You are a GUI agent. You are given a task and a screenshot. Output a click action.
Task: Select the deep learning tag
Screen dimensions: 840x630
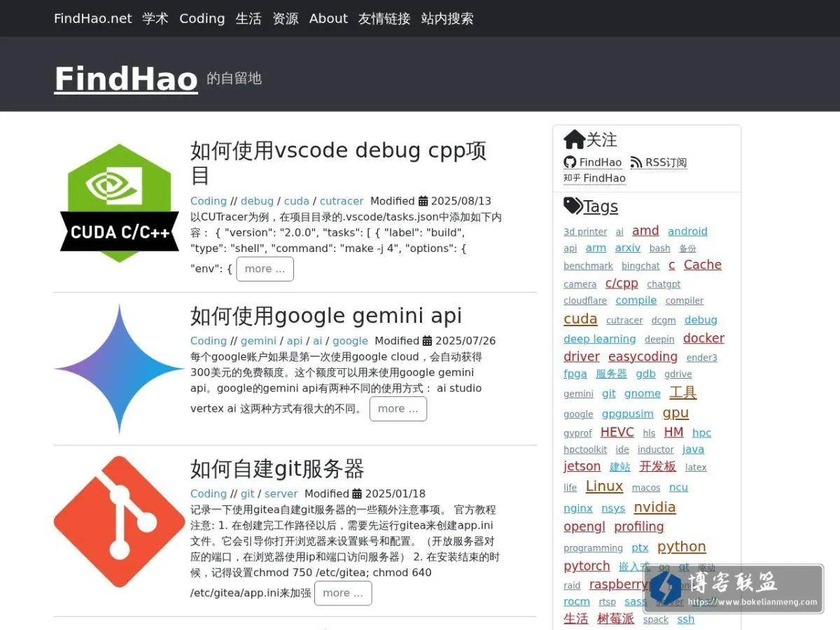point(600,339)
